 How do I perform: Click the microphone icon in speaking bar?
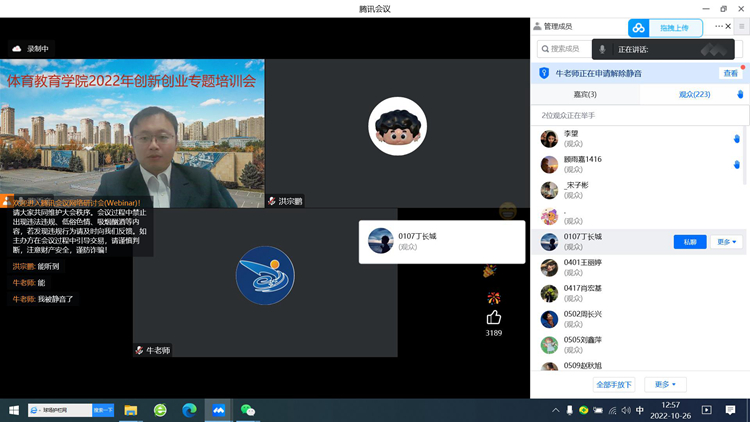pyautogui.click(x=602, y=49)
